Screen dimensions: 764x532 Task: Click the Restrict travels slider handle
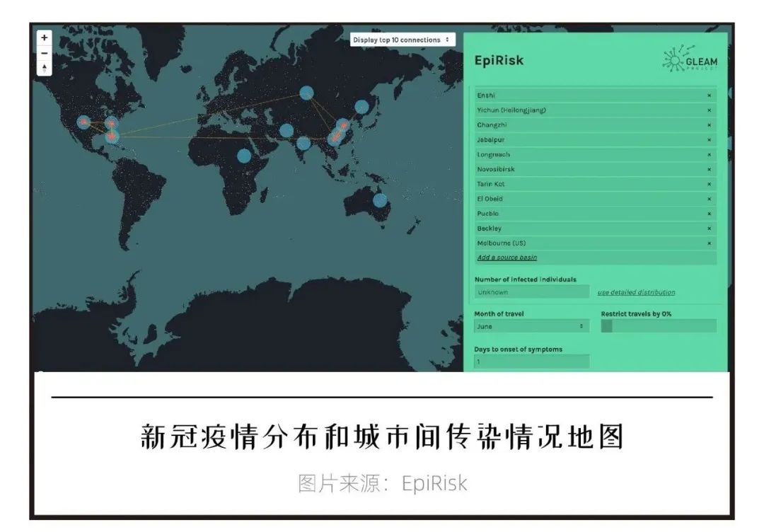point(606,326)
